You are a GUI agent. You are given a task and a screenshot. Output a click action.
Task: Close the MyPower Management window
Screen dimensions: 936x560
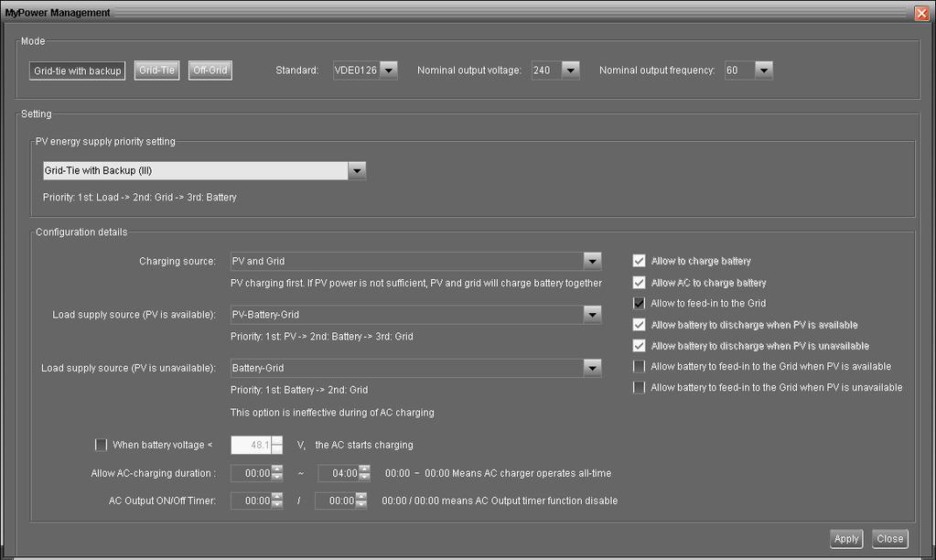pyautogui.click(x=922, y=13)
